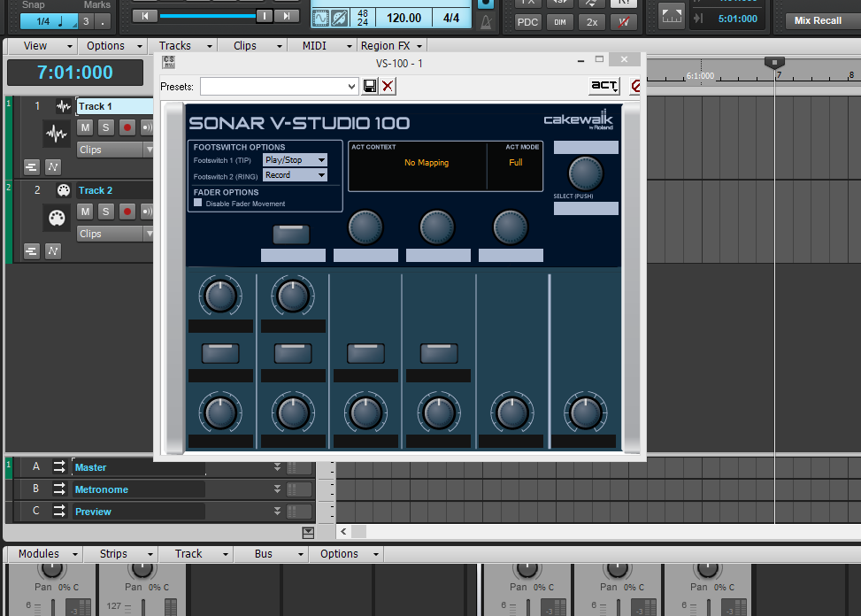This screenshot has height=616, width=861.
Task: Open the View menu
Action: point(42,45)
